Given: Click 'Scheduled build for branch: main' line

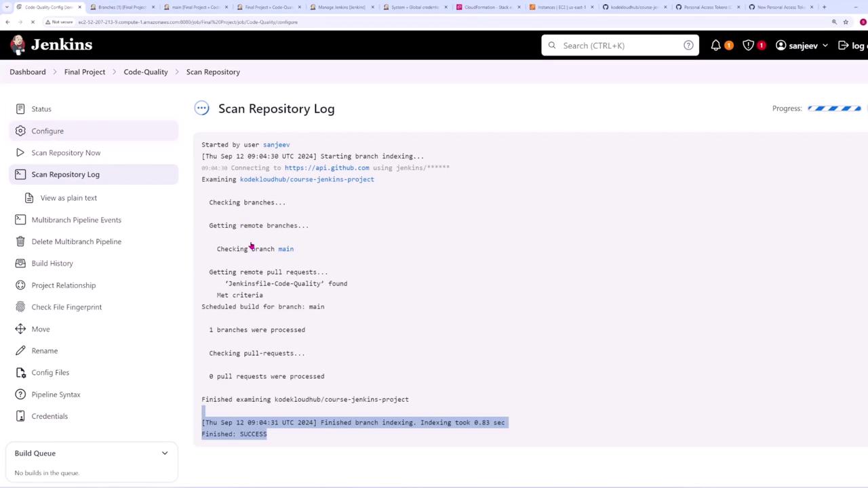Looking at the screenshot, I should click(263, 307).
